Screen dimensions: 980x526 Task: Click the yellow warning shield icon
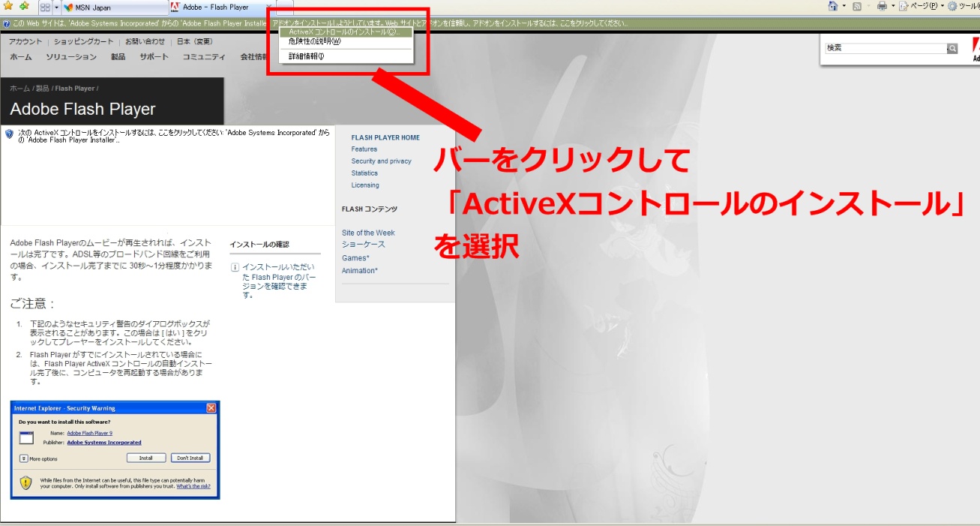point(26,483)
